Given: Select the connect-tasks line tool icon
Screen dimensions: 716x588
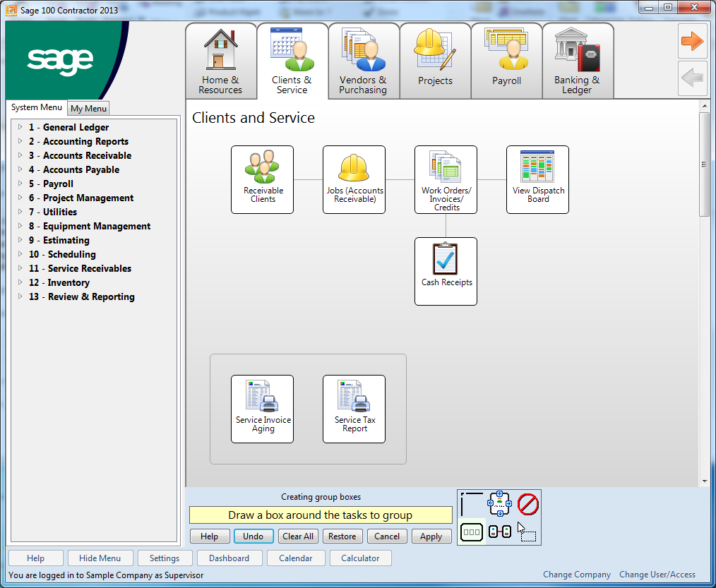Looking at the screenshot, I should [499, 532].
